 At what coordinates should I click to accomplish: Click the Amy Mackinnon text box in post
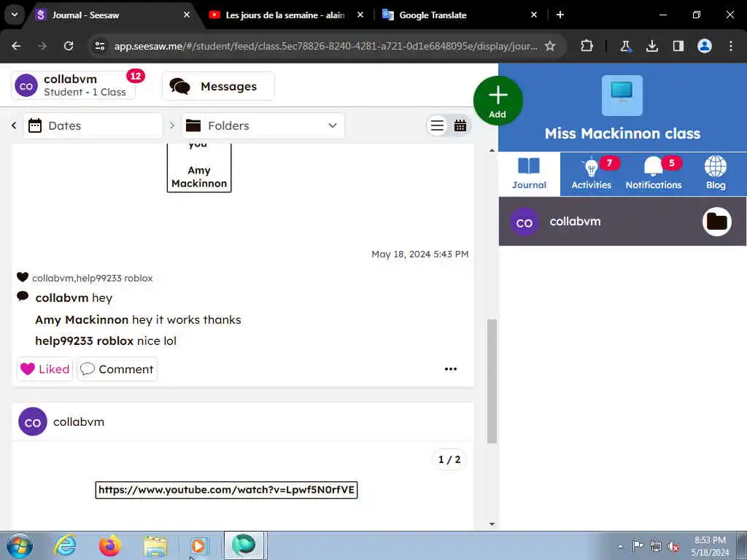tap(199, 167)
